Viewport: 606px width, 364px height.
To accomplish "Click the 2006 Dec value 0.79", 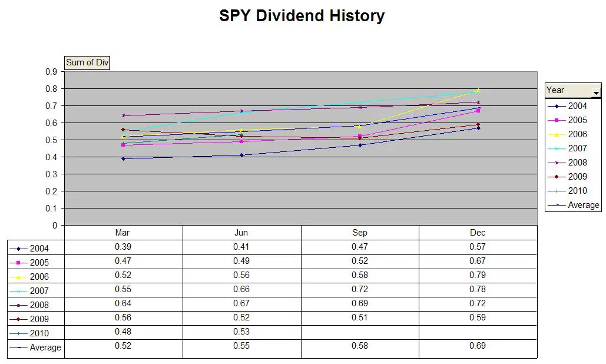I will [478, 275].
